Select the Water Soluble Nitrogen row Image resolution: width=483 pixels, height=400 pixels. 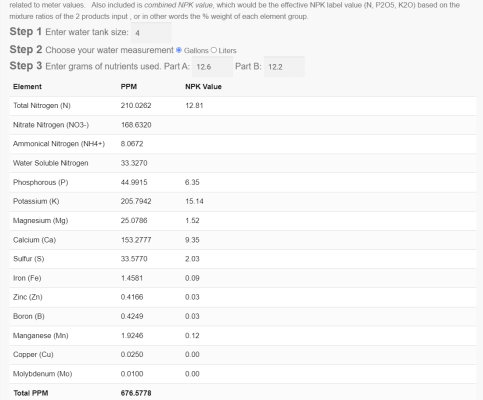(x=243, y=163)
